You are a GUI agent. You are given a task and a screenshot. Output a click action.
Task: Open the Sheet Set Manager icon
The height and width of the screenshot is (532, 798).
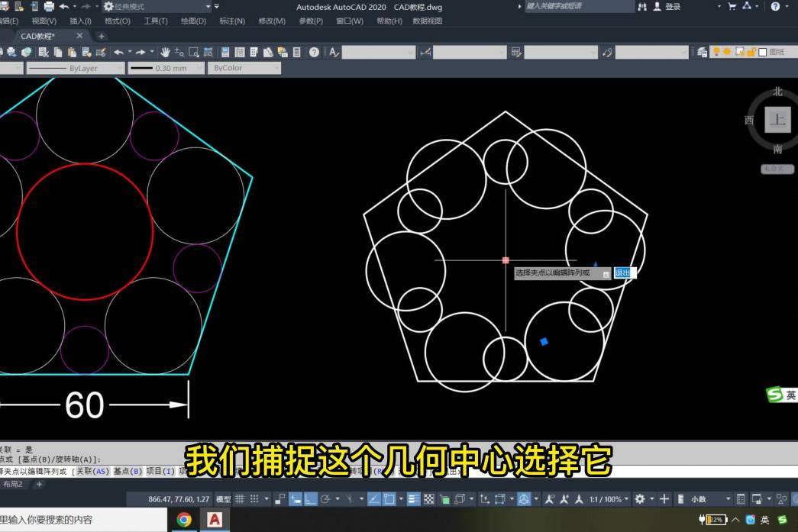tap(268, 52)
